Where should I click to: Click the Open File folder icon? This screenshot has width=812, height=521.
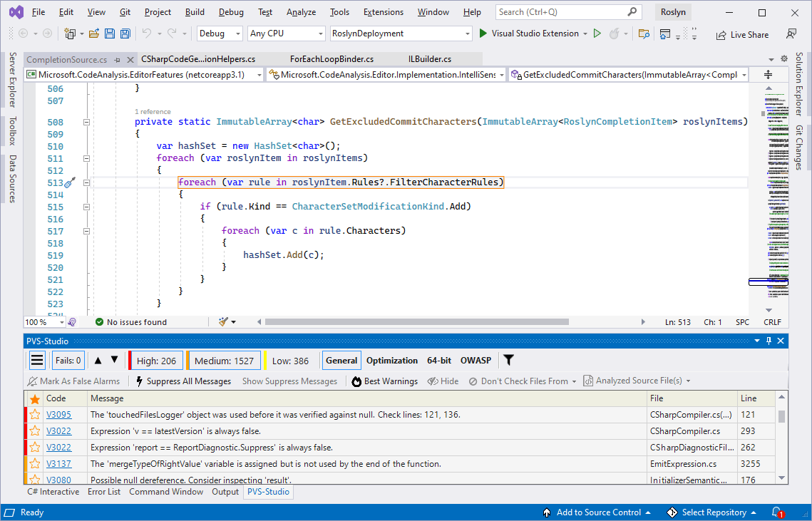tap(93, 33)
